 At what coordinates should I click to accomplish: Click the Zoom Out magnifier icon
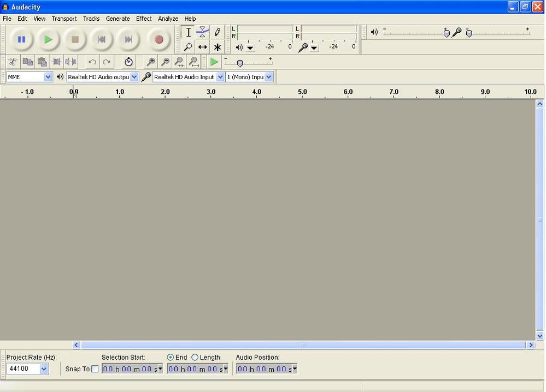[165, 62]
